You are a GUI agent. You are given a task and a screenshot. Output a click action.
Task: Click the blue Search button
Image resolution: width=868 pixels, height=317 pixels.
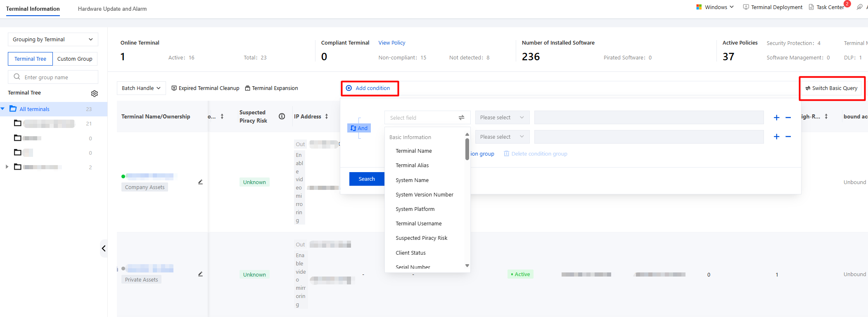click(x=367, y=179)
